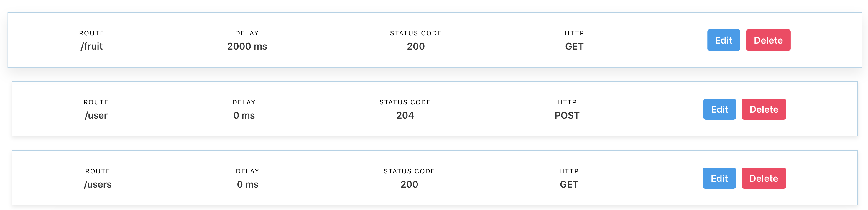Click the /fruit row's 200 status code

416,46
